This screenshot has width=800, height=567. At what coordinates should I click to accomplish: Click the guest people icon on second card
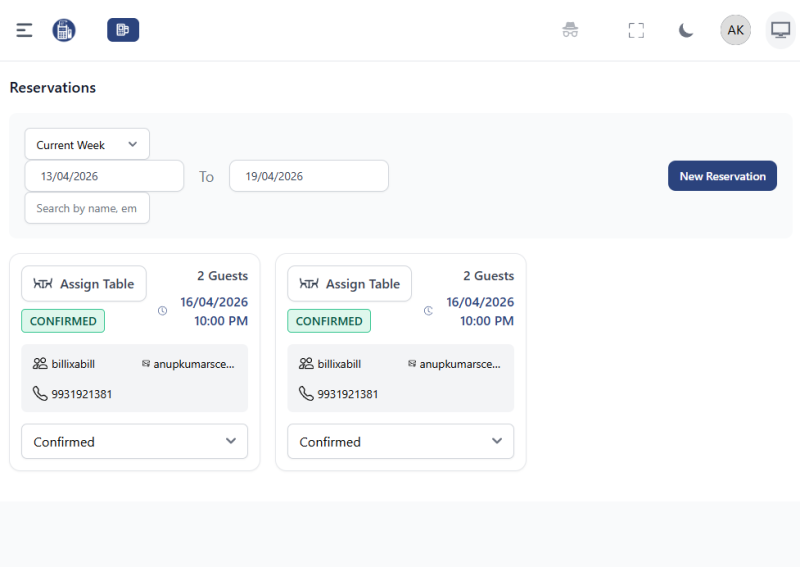(x=306, y=363)
